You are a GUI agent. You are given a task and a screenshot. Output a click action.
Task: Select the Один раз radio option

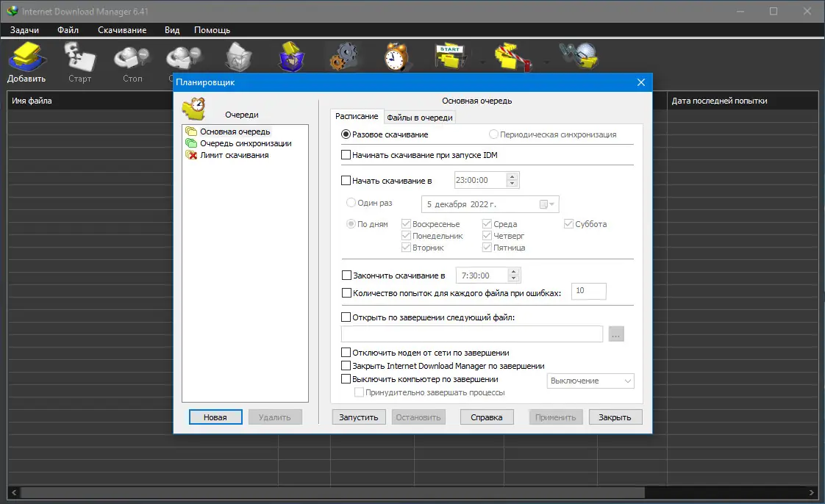pyautogui.click(x=351, y=202)
